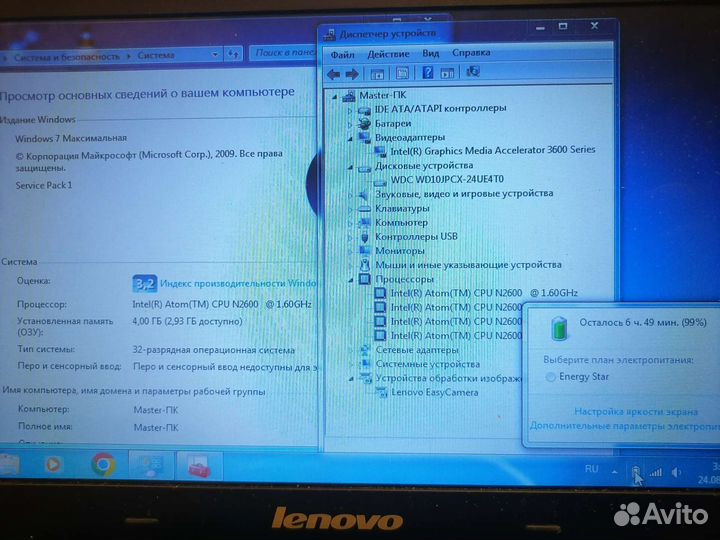Image resolution: width=720 pixels, height=540 pixels.
Task: Click the network signal tray icon
Action: [x=656, y=472]
